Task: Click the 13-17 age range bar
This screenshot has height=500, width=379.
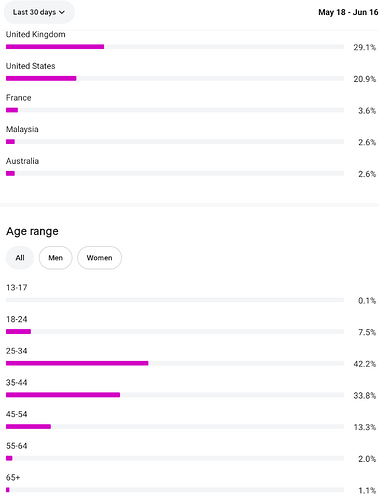Action: (175, 300)
